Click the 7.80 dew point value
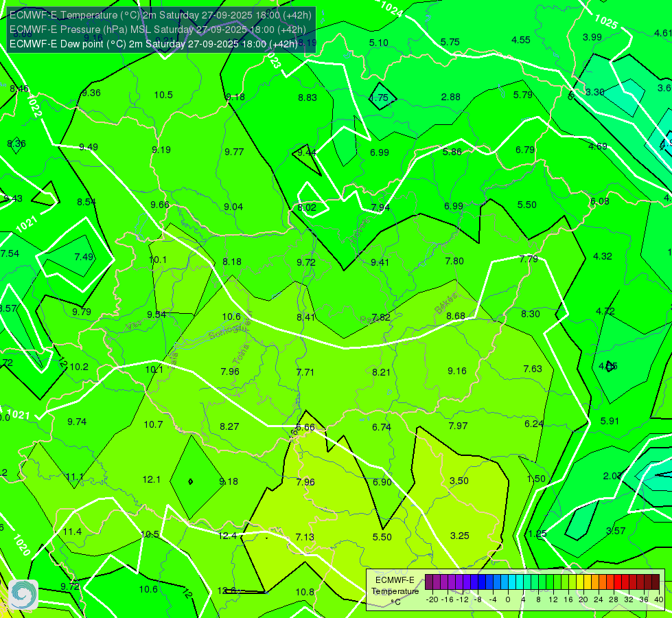 454,261
